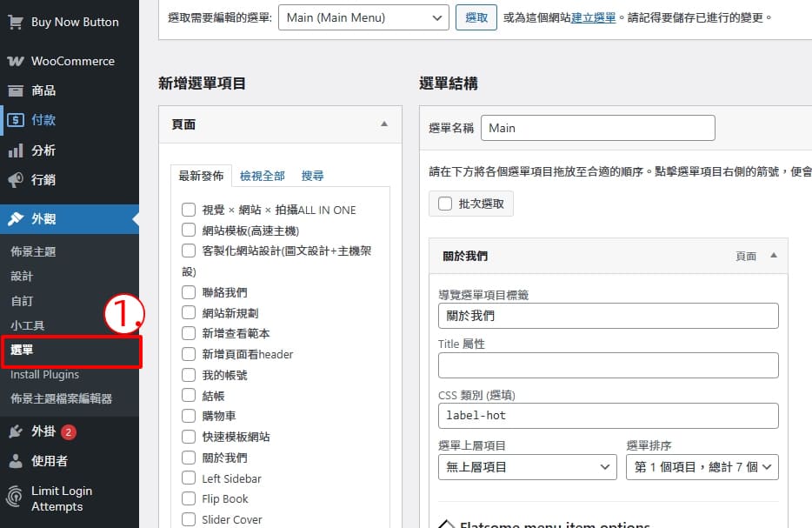This screenshot has height=528, width=812.
Task: Click the 分析 analytics bar chart icon
Action: 15,150
